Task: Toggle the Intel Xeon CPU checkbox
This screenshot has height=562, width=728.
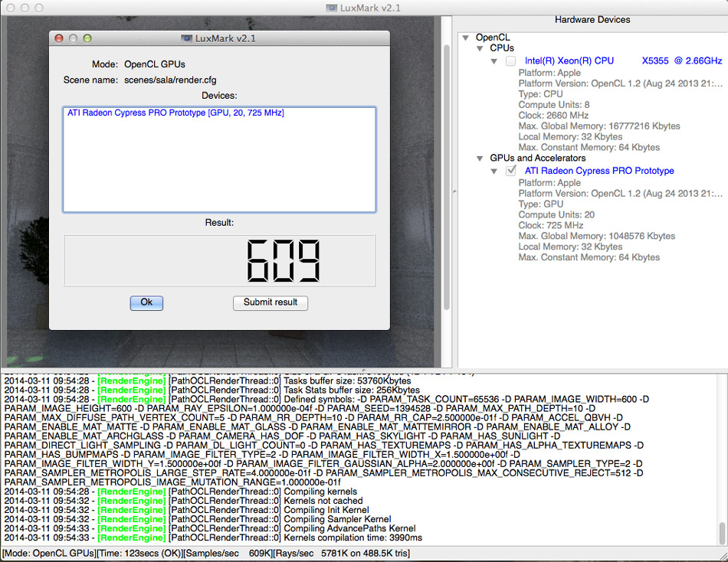Action: click(510, 60)
